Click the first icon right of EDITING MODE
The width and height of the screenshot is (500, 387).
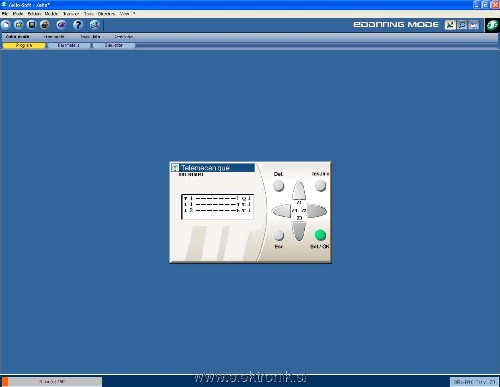click(x=450, y=25)
